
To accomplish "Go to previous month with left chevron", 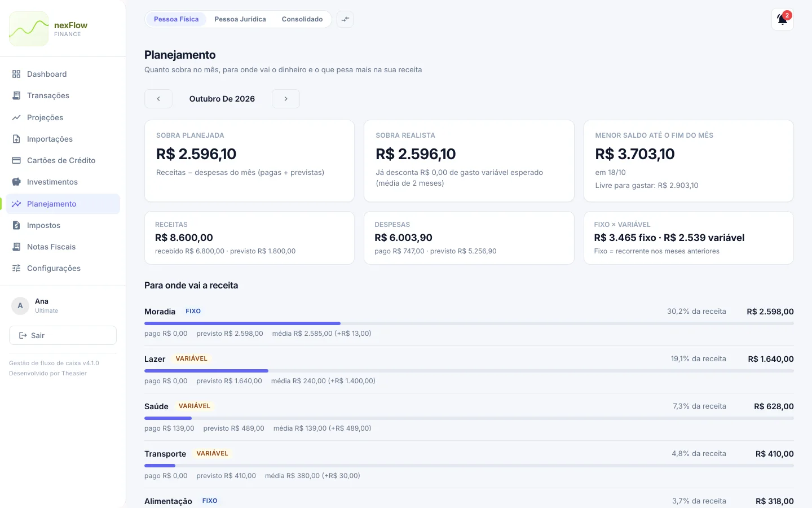I will [x=158, y=99].
